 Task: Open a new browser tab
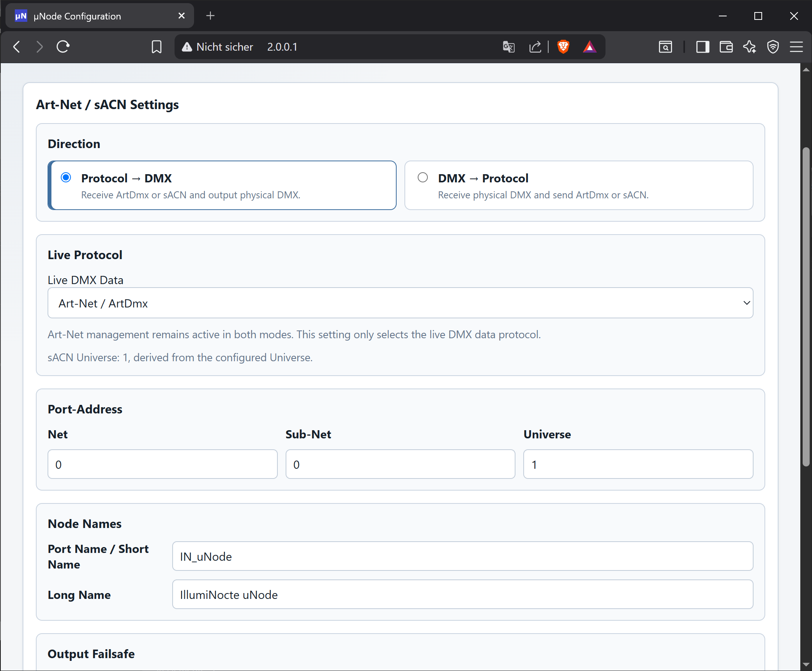pyautogui.click(x=210, y=16)
